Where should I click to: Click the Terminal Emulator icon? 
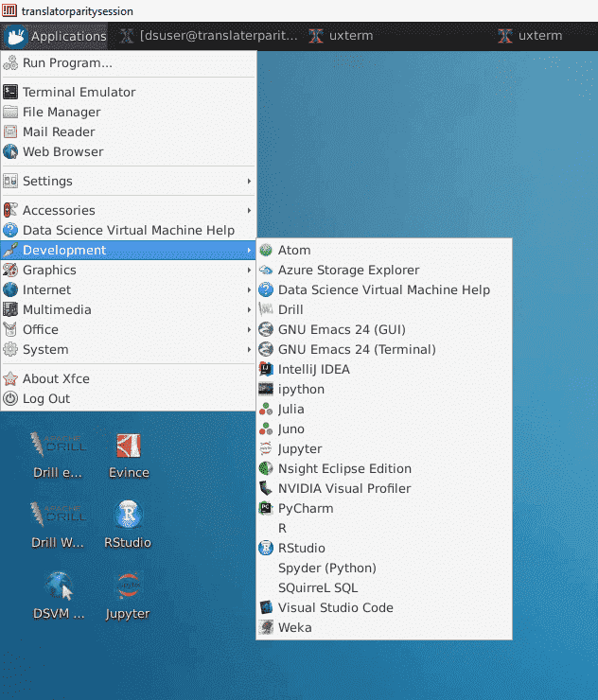pos(10,92)
